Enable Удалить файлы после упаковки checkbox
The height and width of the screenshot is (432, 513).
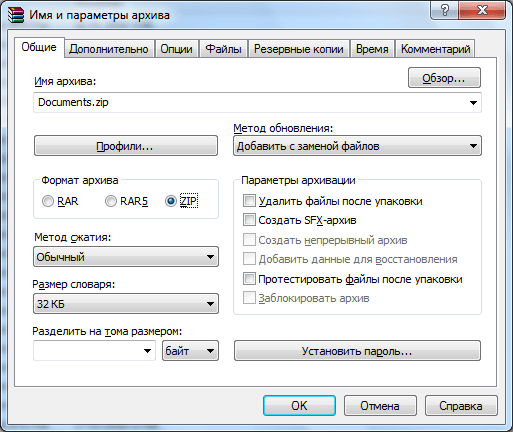coord(249,201)
